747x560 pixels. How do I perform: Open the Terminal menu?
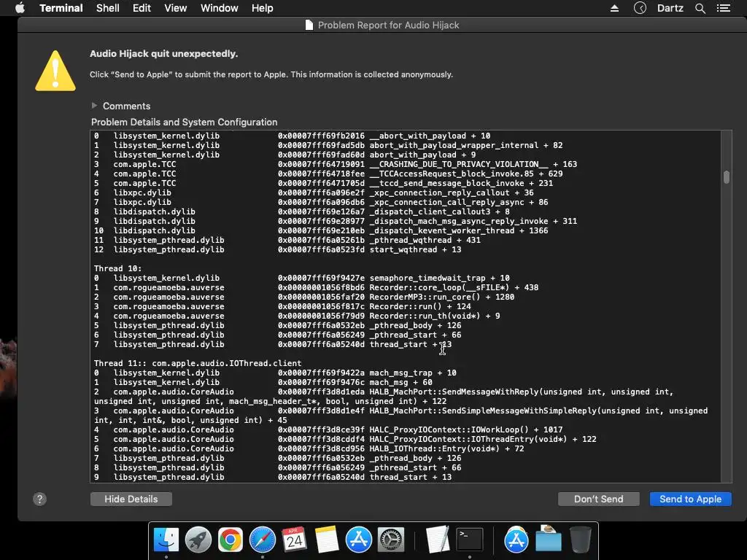pos(61,8)
